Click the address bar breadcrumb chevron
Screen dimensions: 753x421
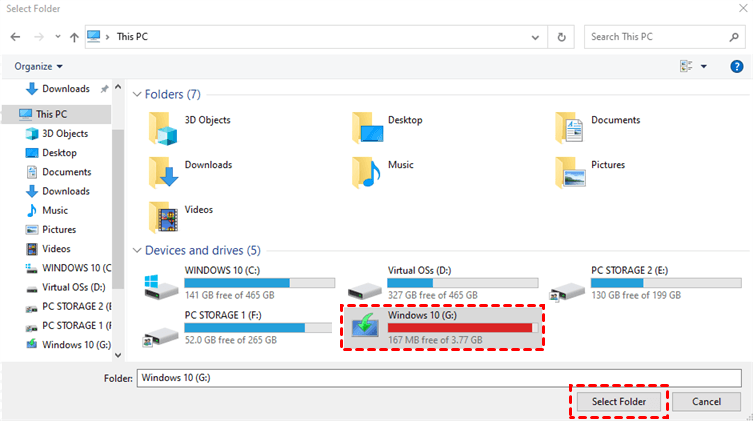pyautogui.click(x=108, y=37)
